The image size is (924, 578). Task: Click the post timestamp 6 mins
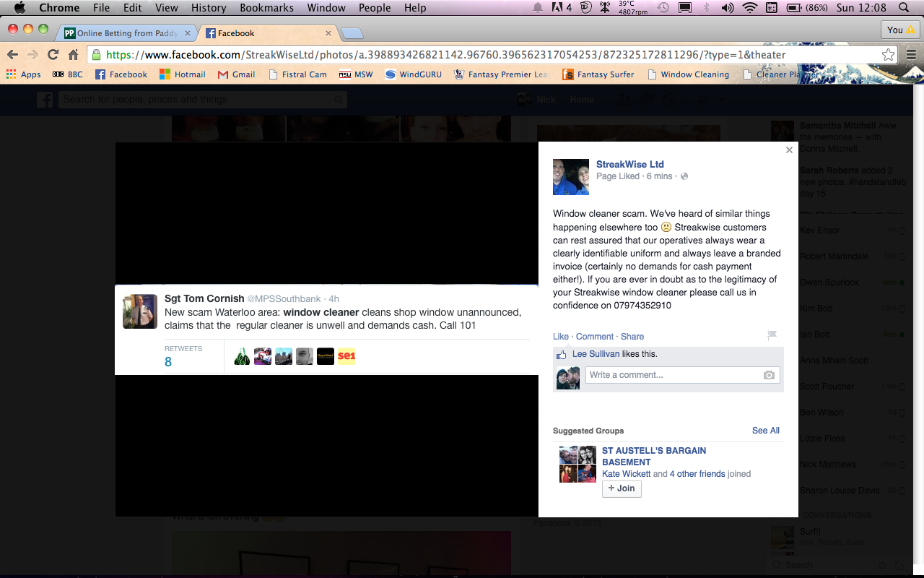[x=659, y=176]
